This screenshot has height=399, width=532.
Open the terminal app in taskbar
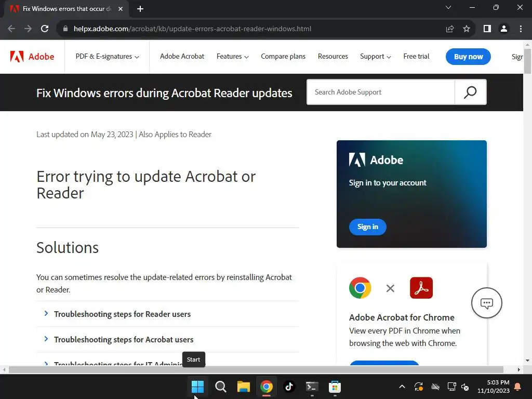pos(312,387)
